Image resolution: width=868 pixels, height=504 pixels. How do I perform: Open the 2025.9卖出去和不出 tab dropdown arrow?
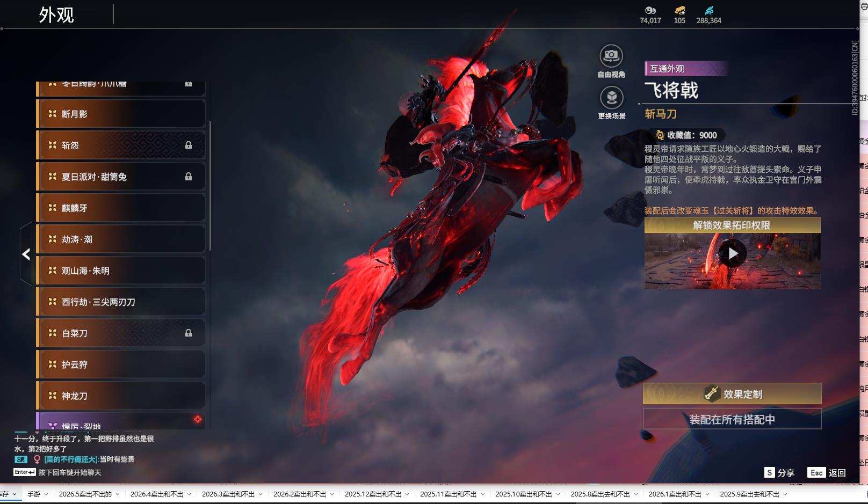click(785, 494)
